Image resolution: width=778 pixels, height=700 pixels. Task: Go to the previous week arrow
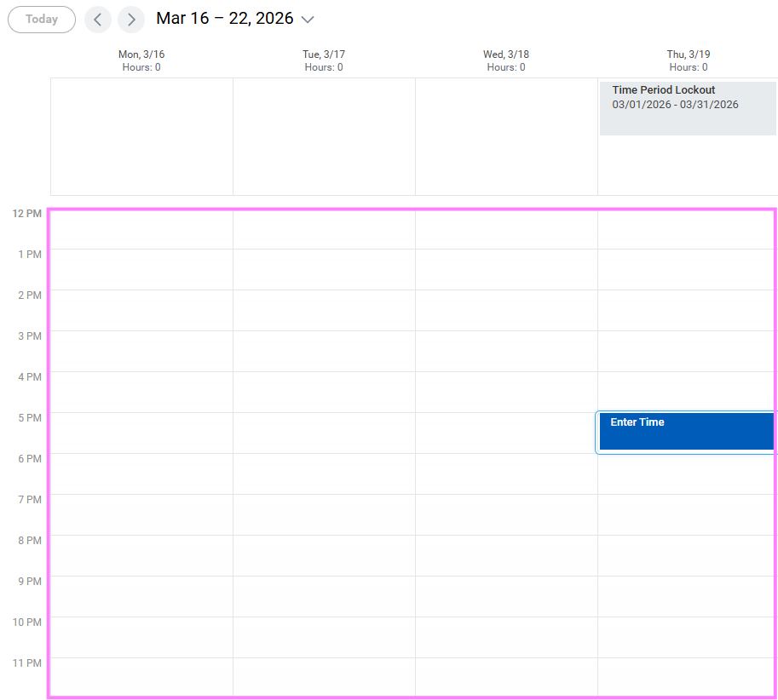(98, 20)
